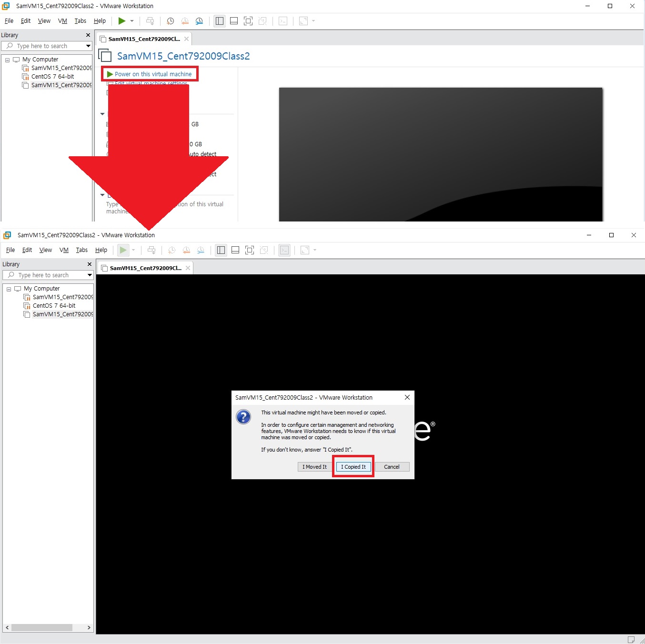Screen dimensions: 645x644
Task: Open the File menu in the top window
Action: (x=9, y=21)
